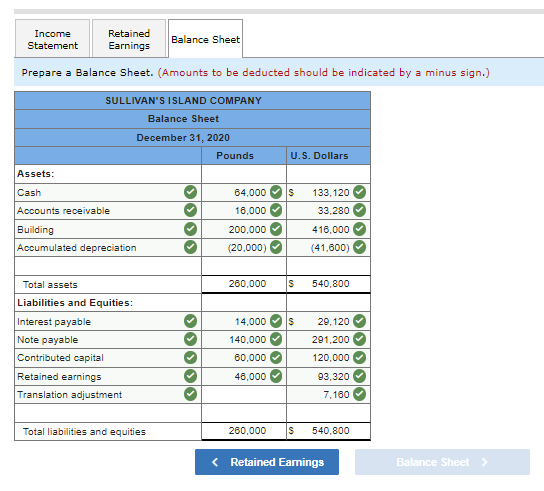Click the checkmark next to 133,120 dollars
The image size is (544, 491).
[x=359, y=192]
